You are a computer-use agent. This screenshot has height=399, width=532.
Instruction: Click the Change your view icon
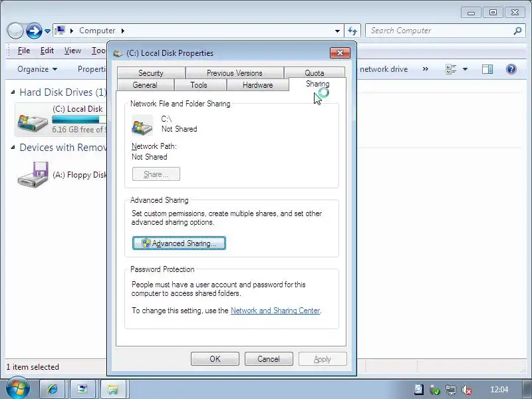coord(451,69)
